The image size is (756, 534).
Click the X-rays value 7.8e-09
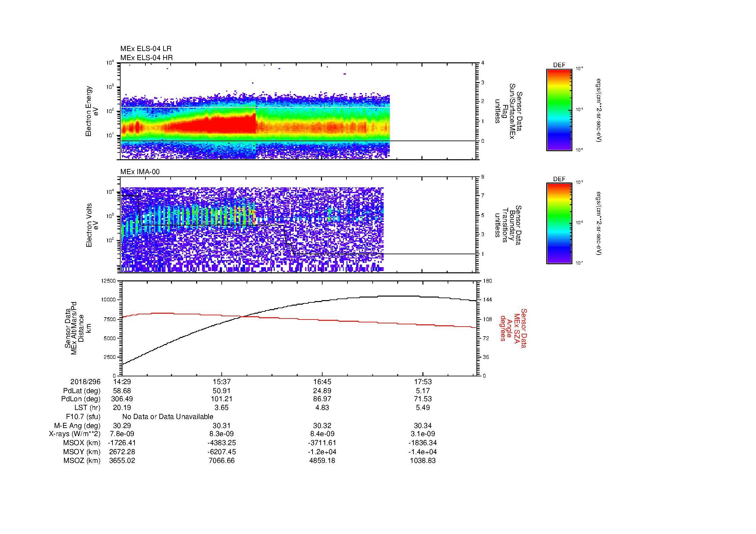pyautogui.click(x=122, y=434)
